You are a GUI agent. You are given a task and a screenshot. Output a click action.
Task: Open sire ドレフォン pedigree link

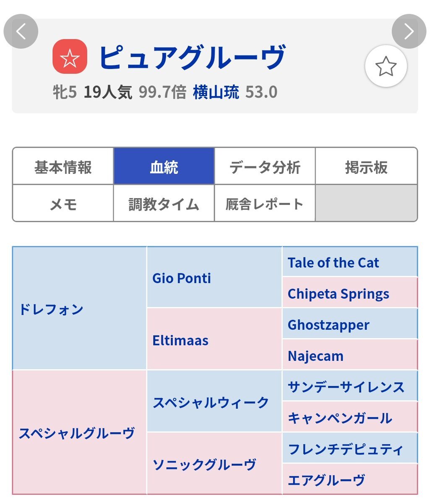pos(51,310)
